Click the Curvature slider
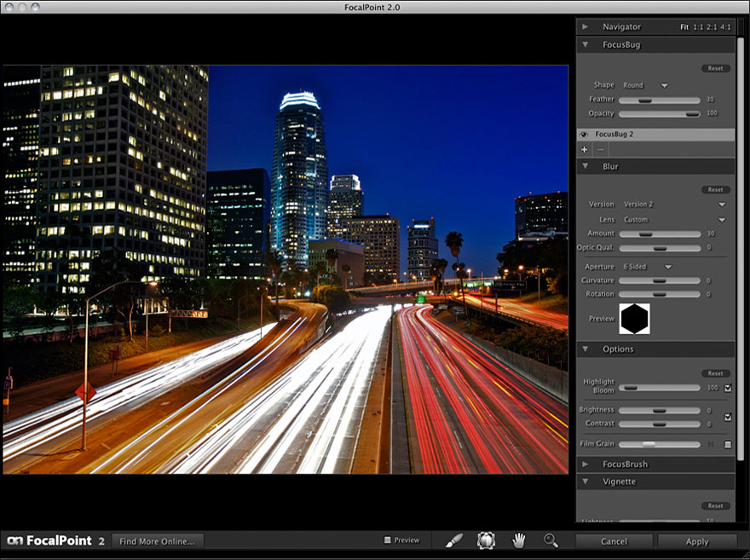Screen dimensions: 750x560 (x=660, y=280)
